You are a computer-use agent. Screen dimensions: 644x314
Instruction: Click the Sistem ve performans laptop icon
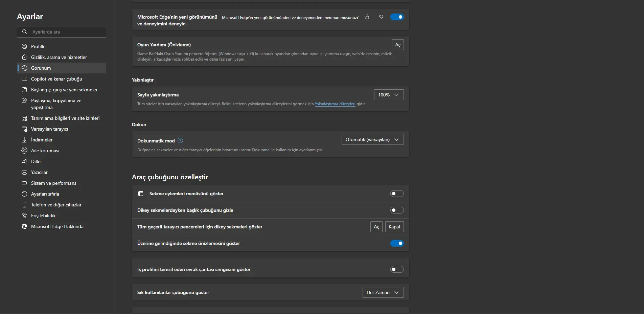[24, 183]
